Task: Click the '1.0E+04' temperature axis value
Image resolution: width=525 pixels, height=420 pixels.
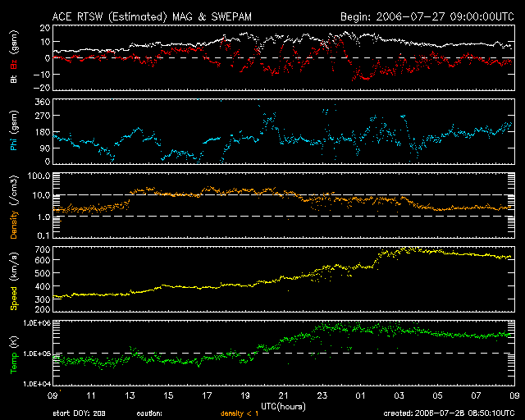Action: (x=37, y=384)
